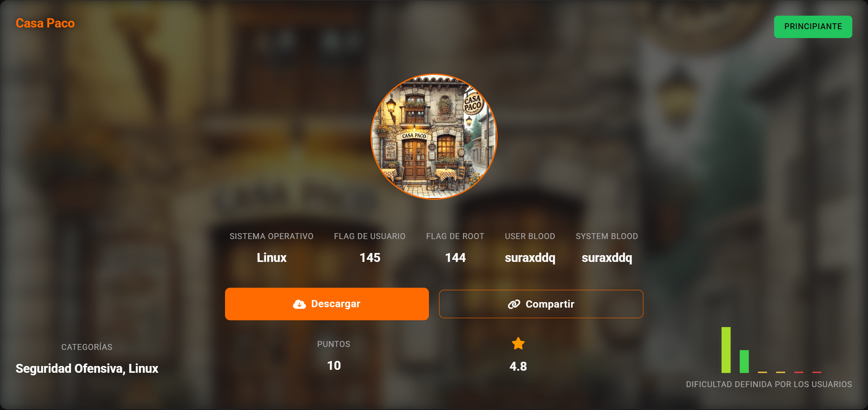Image resolution: width=868 pixels, height=410 pixels.
Task: Click the Casa Paco title
Action: pos(45,23)
